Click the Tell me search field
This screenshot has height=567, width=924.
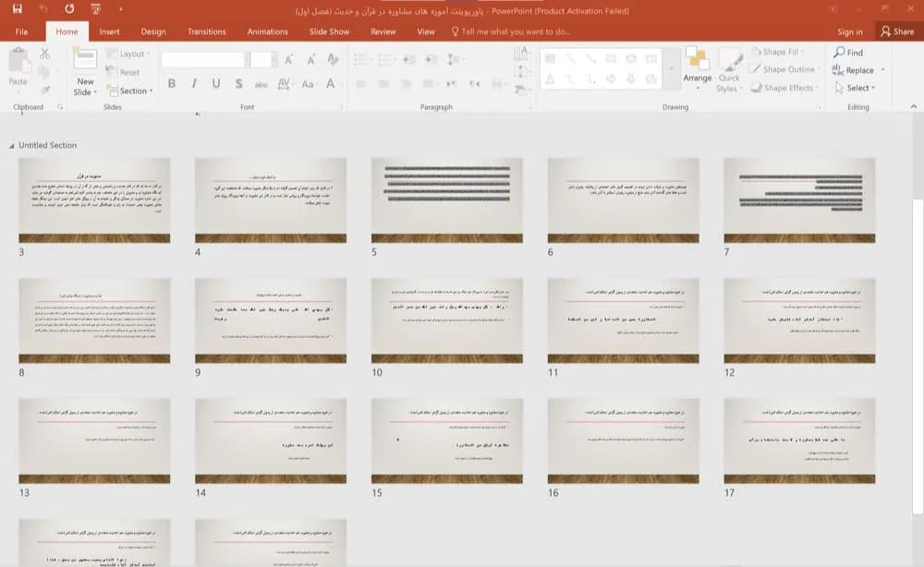tap(510, 31)
